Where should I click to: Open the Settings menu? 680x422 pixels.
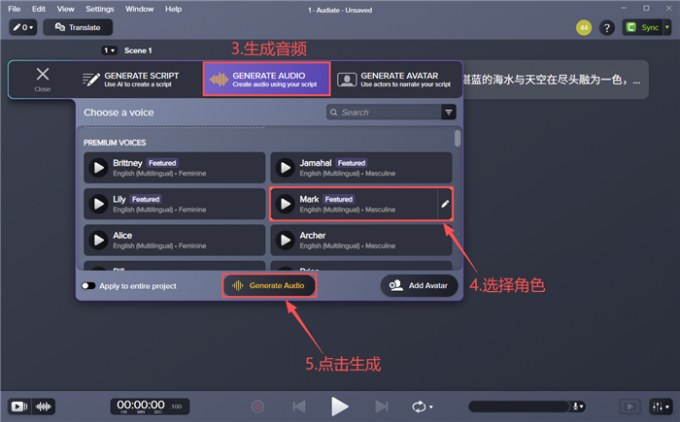point(100,9)
